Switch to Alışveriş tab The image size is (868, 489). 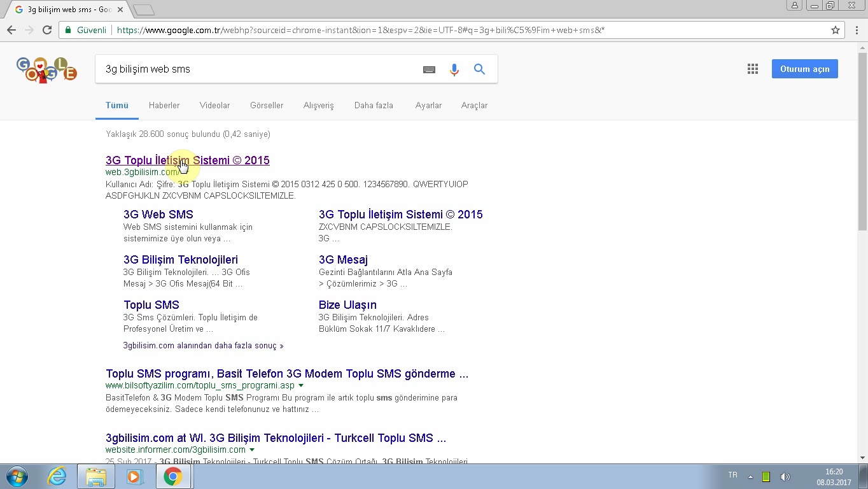318,105
